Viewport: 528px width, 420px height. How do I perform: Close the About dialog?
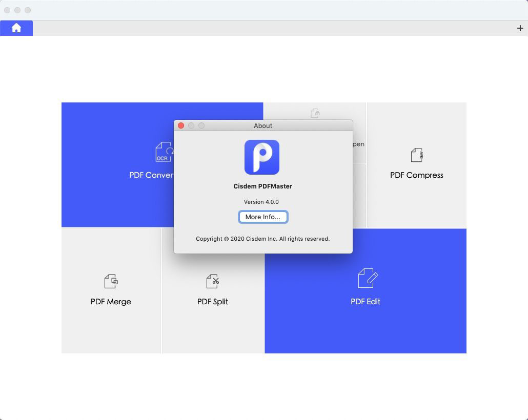(181, 125)
